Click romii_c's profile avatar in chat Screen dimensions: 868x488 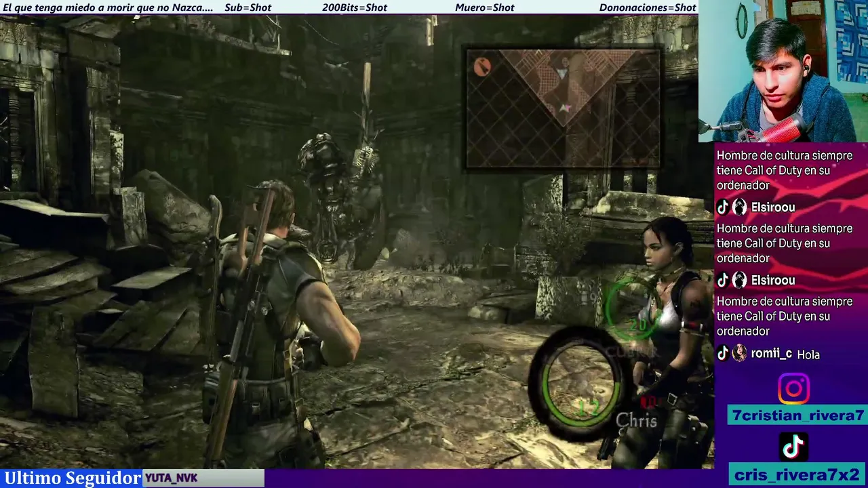tap(739, 353)
